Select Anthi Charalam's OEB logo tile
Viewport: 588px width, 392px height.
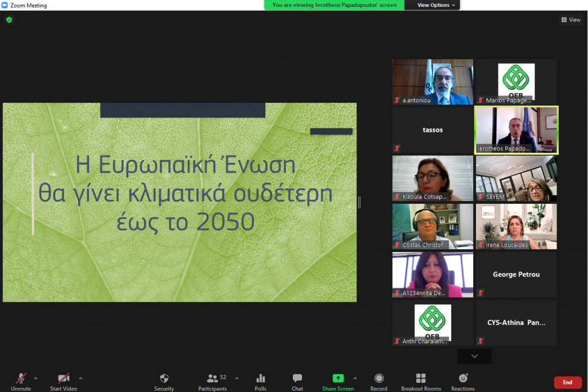[433, 323]
